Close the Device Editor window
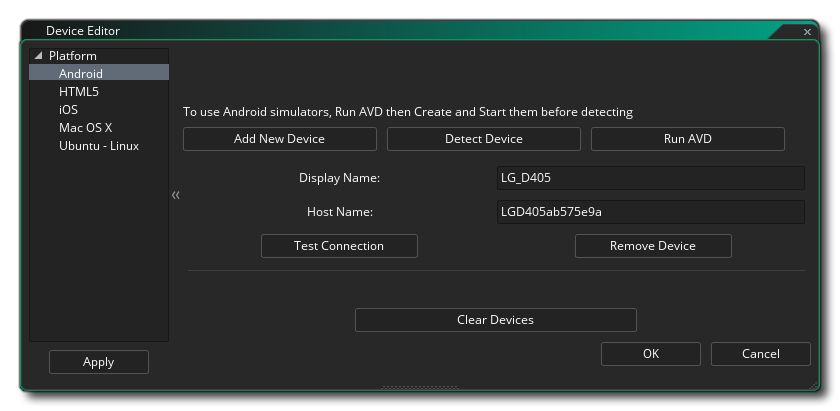This screenshot has height=411, width=840. click(807, 32)
